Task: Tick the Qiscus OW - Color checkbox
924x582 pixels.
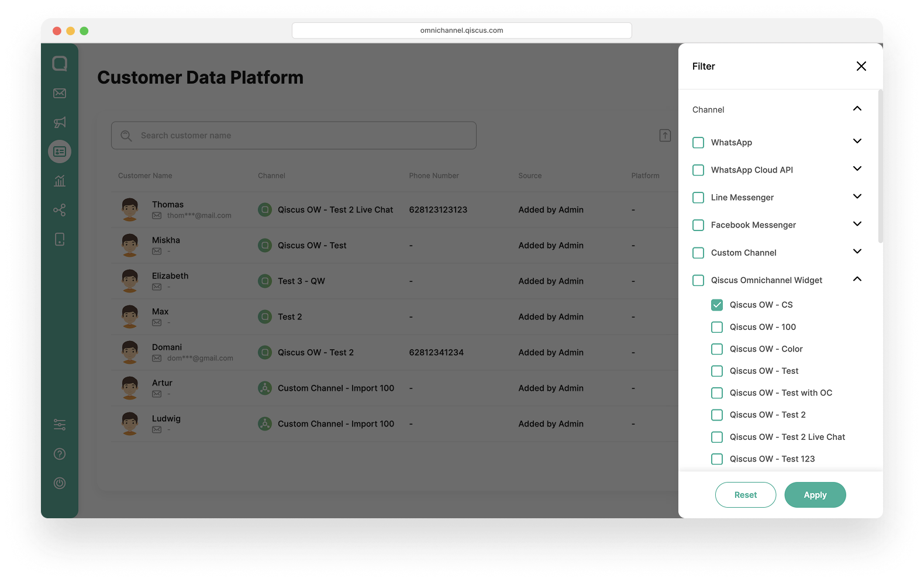Action: click(717, 349)
